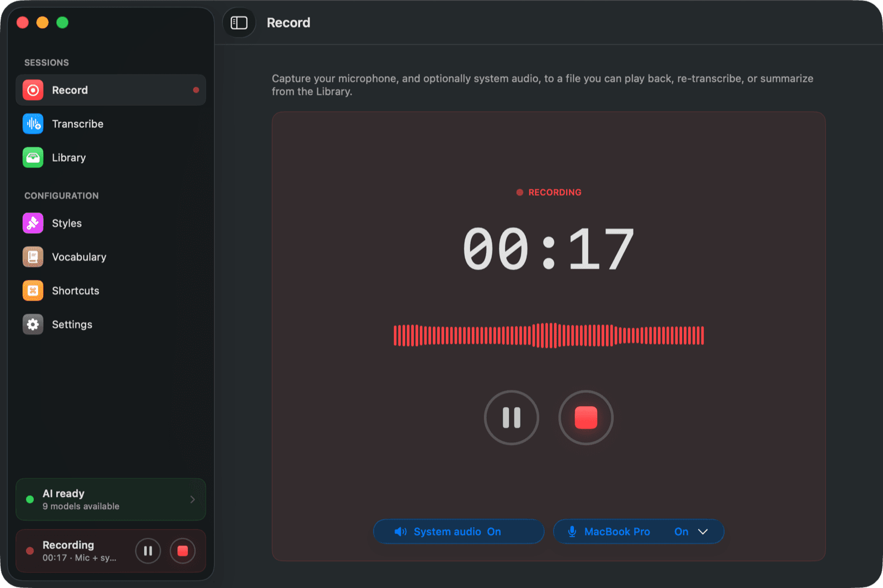Click the blue Transcribe waveform icon
The width and height of the screenshot is (883, 588).
point(33,124)
